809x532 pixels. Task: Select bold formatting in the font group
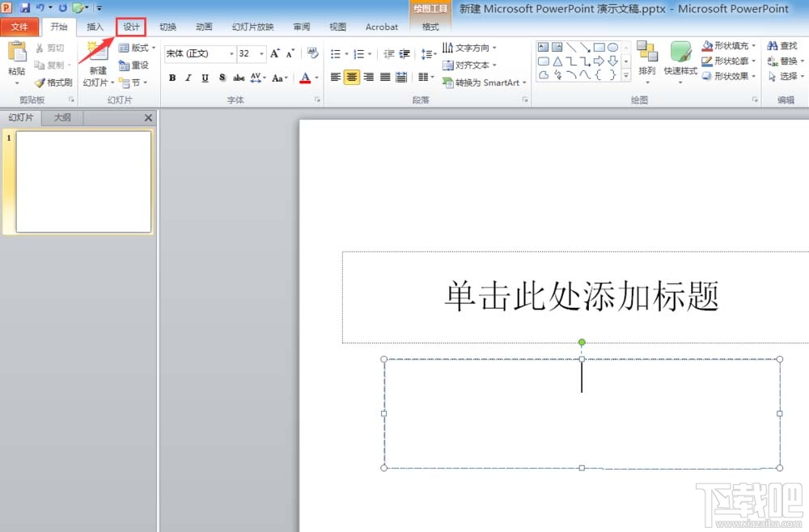click(172, 78)
